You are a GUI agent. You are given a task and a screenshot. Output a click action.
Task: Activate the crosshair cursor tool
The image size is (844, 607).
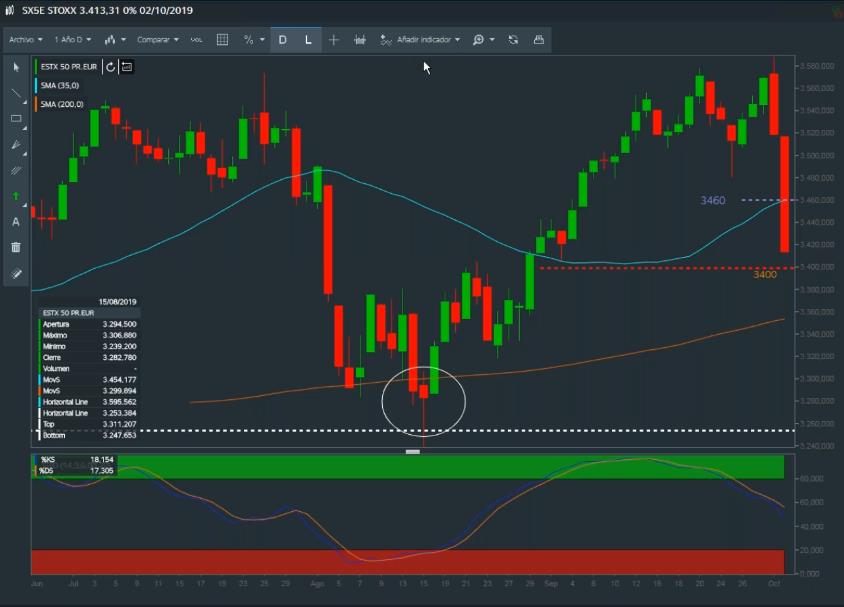click(x=334, y=40)
